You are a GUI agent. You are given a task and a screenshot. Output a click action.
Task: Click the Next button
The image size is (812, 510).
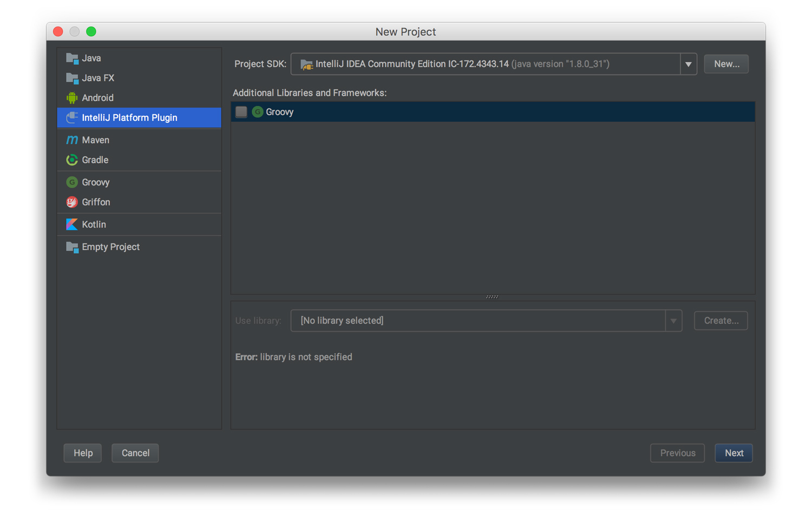(734, 453)
